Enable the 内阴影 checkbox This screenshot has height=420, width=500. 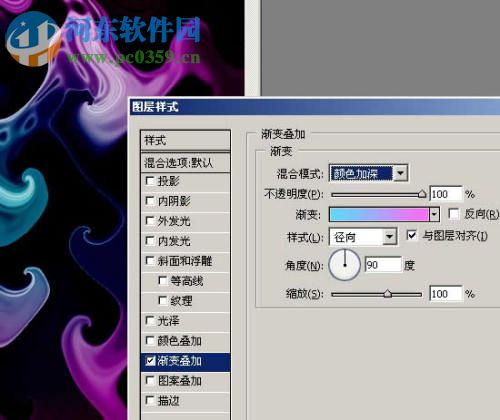(x=150, y=201)
